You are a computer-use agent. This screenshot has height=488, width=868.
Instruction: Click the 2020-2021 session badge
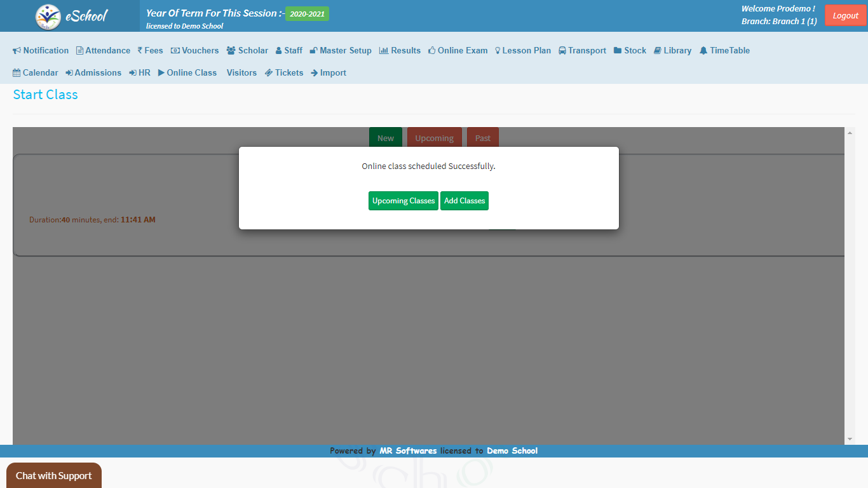tap(307, 14)
